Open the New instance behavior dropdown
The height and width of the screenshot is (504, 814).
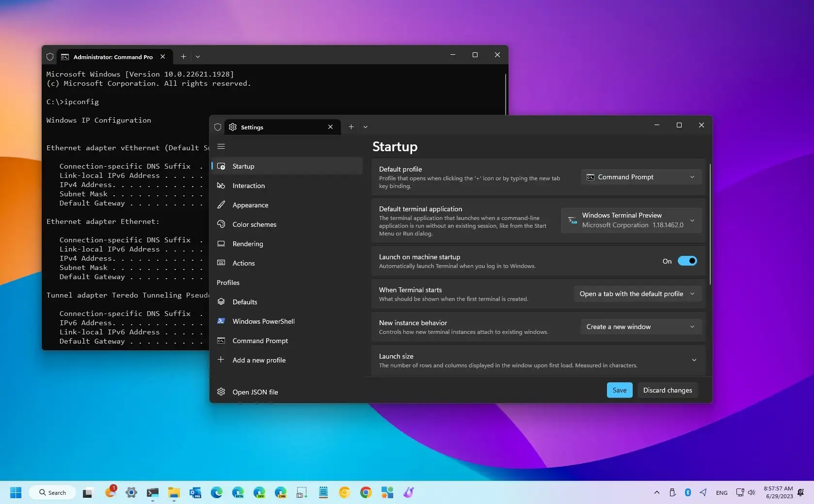click(x=641, y=327)
